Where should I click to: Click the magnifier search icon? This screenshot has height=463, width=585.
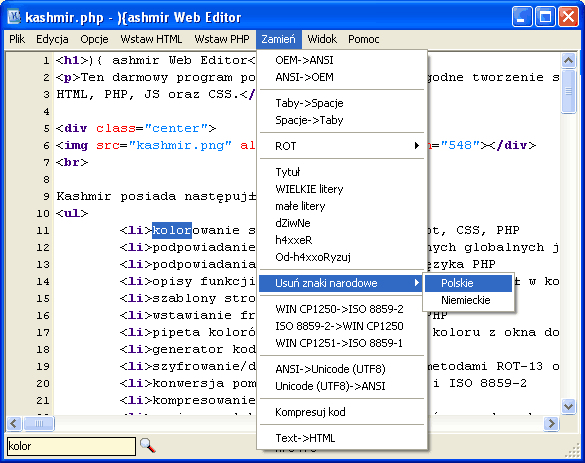click(148, 445)
